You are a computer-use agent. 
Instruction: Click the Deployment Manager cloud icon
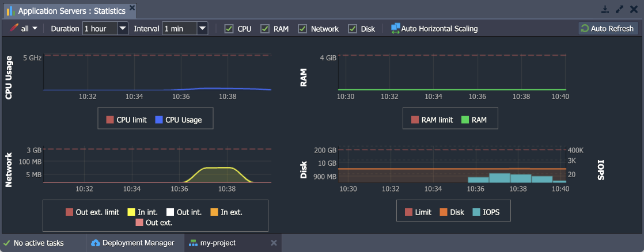pos(95,243)
